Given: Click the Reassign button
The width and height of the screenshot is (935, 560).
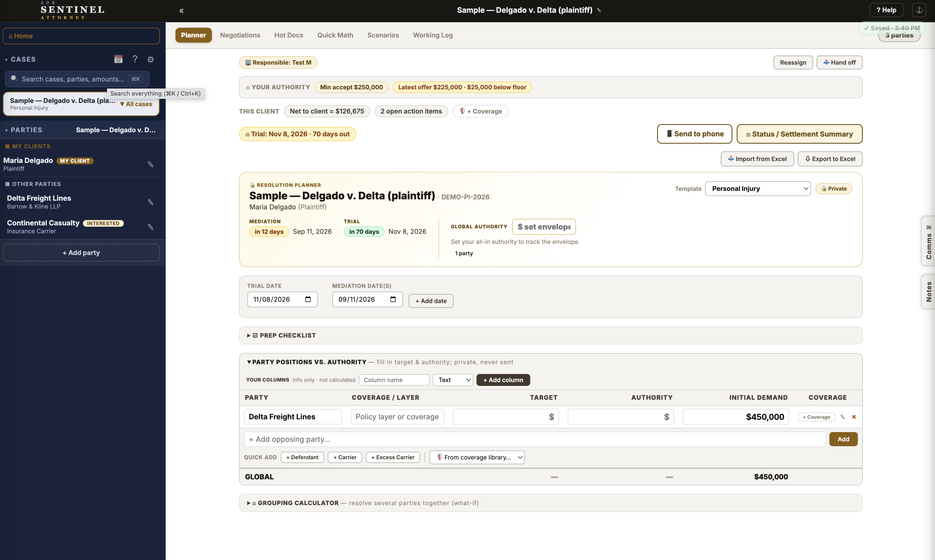Looking at the screenshot, I should 793,62.
